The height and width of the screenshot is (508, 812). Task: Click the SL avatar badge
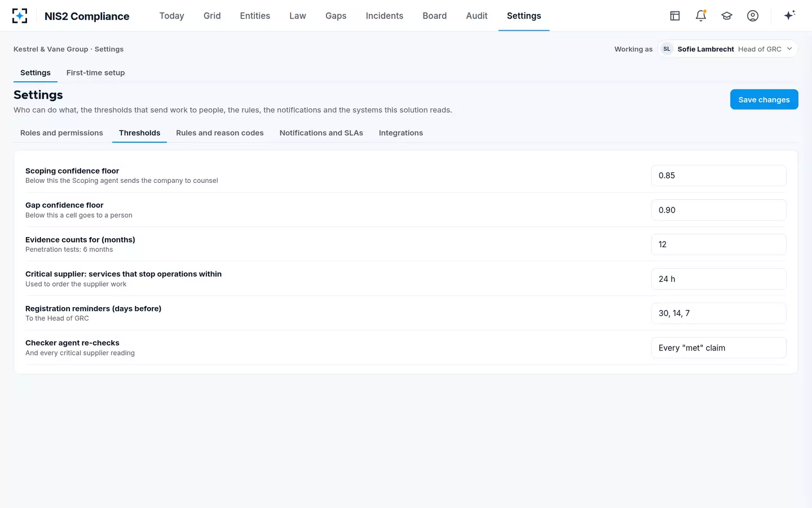pos(667,49)
